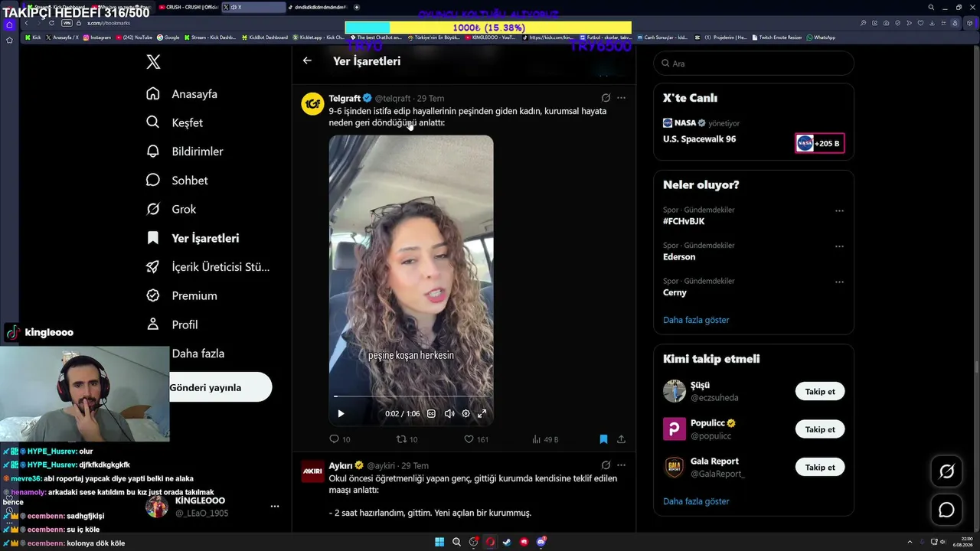
Task: Click the Ara search field
Action: coord(753,64)
